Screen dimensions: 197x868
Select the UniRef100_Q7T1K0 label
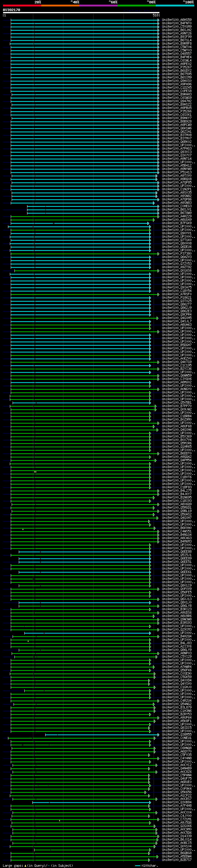(177, 240)
